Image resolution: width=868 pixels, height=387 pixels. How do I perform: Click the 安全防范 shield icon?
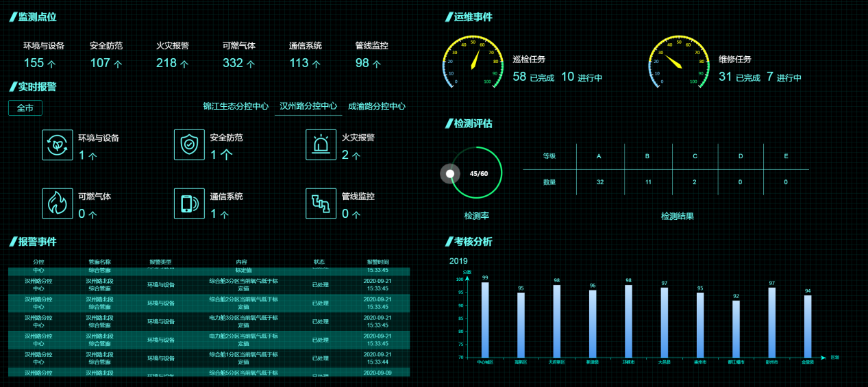pos(189,145)
